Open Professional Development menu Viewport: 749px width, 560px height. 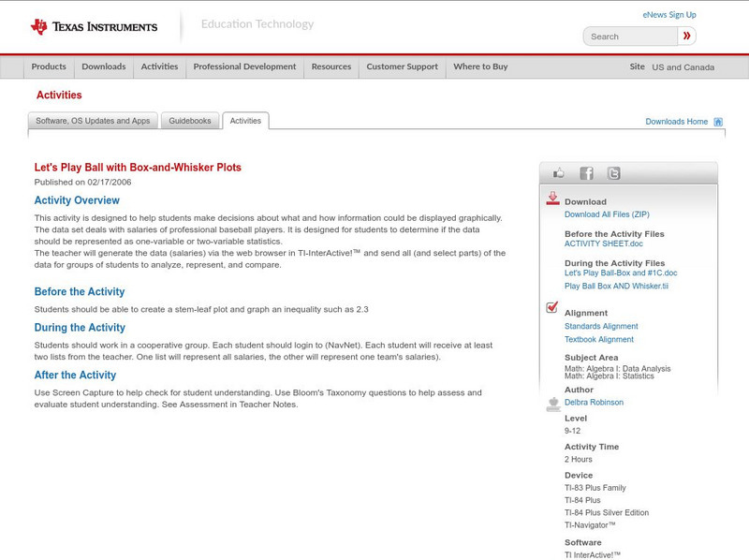click(244, 66)
